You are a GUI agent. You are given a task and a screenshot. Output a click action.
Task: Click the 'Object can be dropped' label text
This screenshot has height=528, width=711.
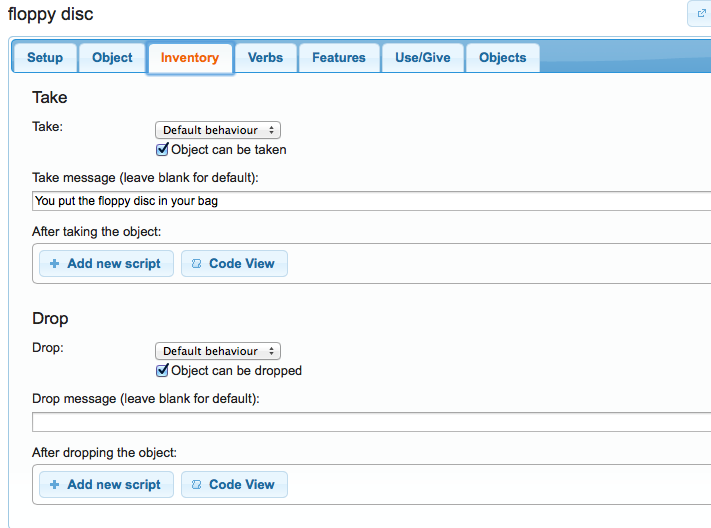coord(236,371)
